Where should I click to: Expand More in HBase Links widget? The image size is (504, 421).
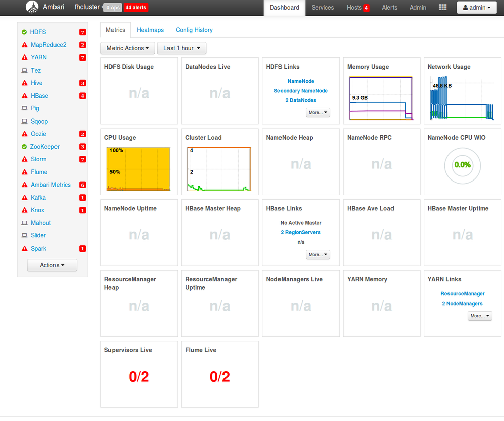point(318,254)
